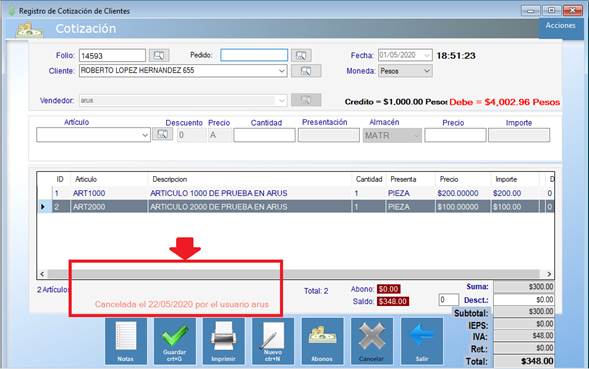The image size is (589, 369).
Task: Expand the Cliente dropdown
Action: point(281,71)
